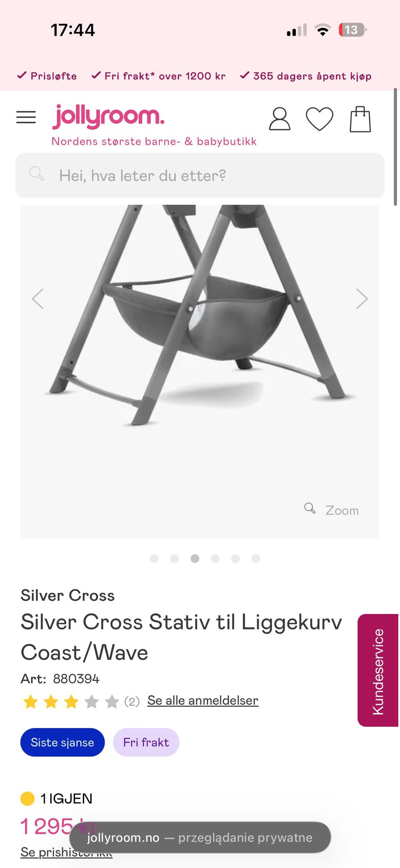The image size is (400, 868).
Task: Select the second image carousel dot
Action: (175, 559)
